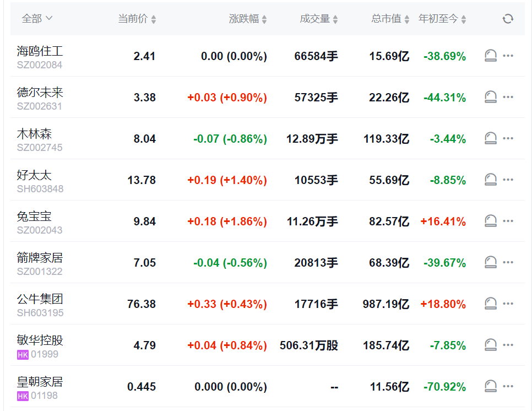Open the 海鸥住工 stock page
532x411 pixels.
[x=40, y=51]
